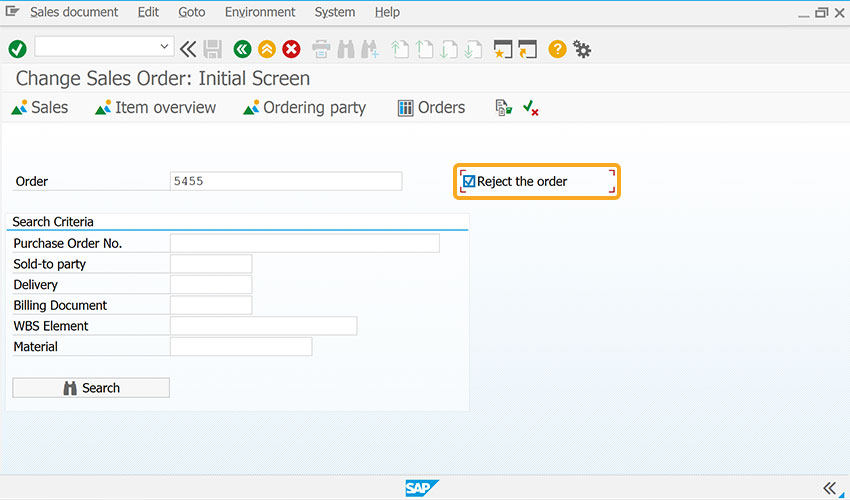Click the Create New Session icon

(x=503, y=49)
